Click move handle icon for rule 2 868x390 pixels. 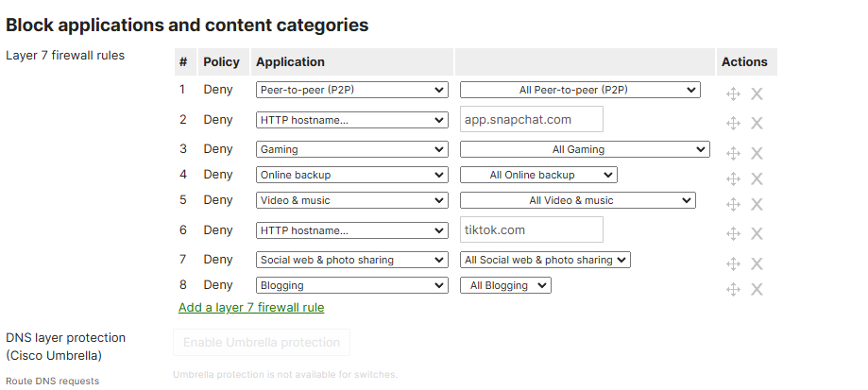(x=733, y=123)
